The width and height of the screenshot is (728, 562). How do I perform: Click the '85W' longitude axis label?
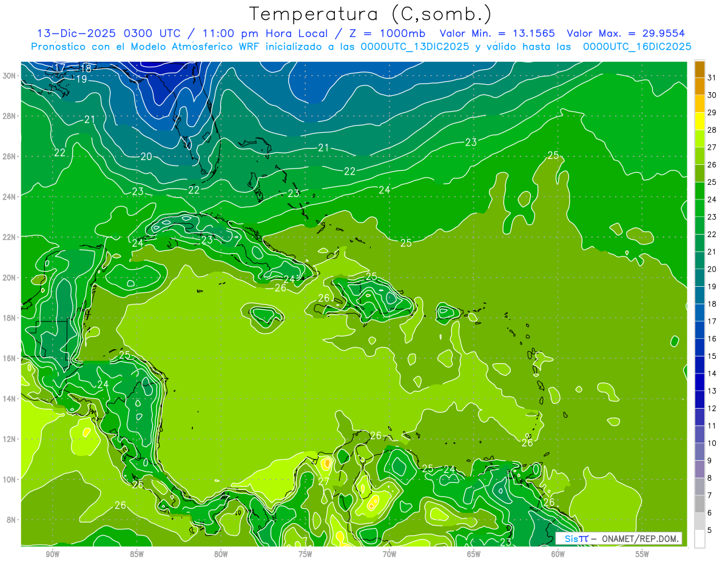click(136, 554)
